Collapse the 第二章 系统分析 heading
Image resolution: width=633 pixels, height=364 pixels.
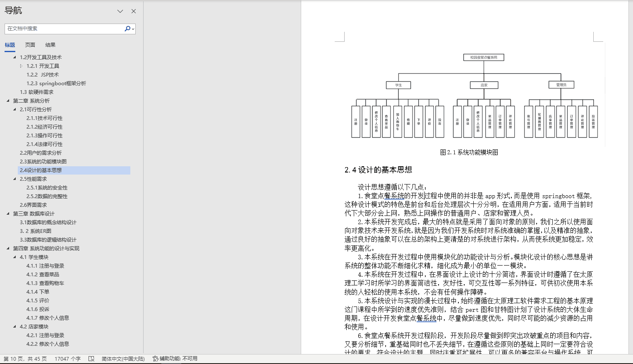coord(8,101)
